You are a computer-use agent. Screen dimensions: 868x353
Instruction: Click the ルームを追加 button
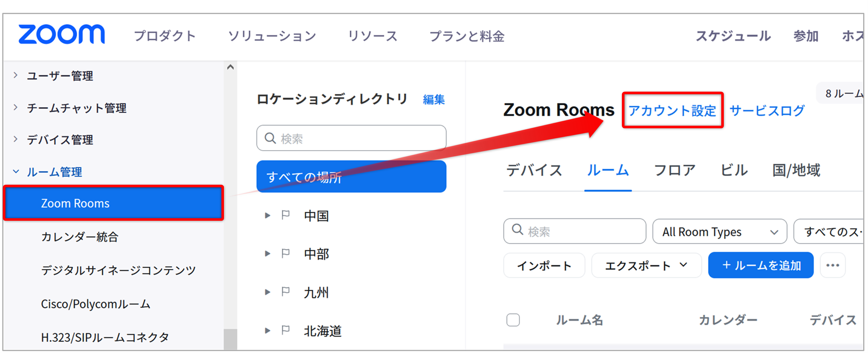tap(761, 265)
